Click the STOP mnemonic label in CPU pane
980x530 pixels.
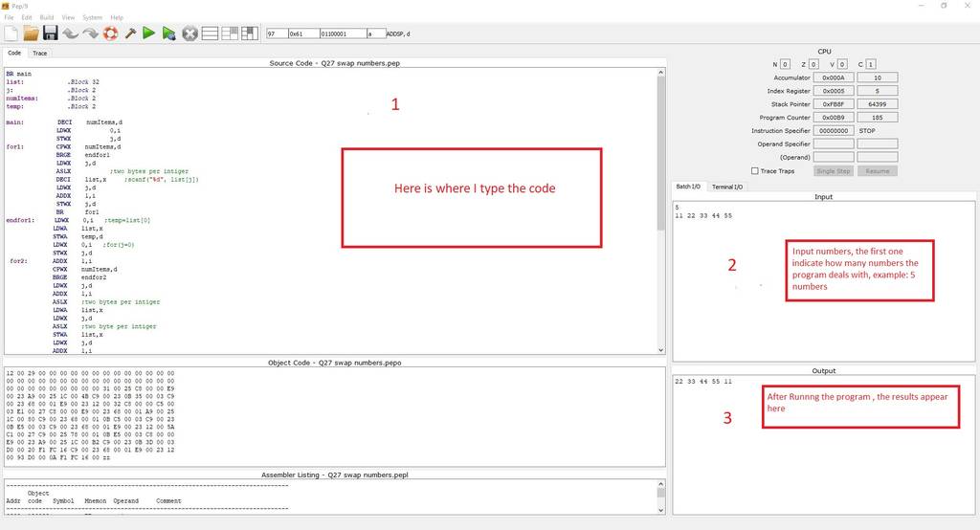(867, 131)
